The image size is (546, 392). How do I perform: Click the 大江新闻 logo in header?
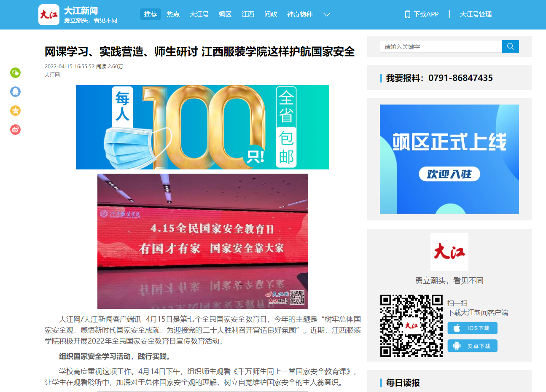pos(49,15)
